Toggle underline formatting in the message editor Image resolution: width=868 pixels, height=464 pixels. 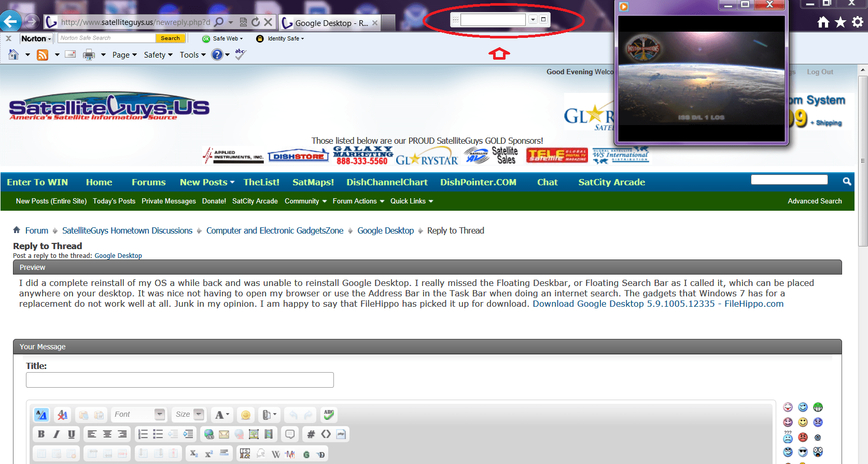point(72,434)
